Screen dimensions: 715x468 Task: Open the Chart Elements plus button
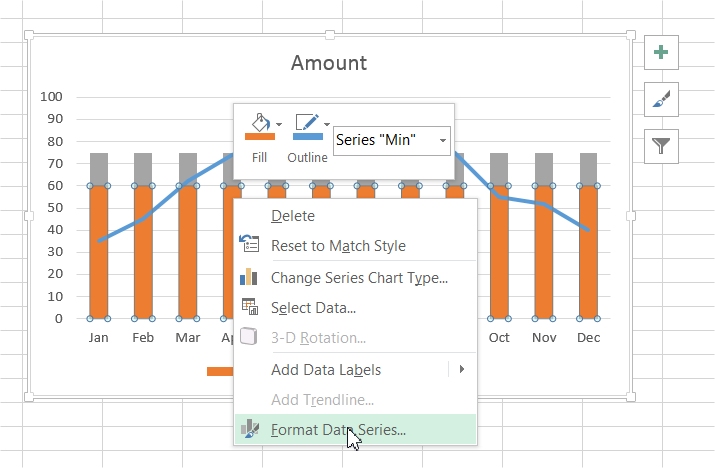pyautogui.click(x=661, y=52)
